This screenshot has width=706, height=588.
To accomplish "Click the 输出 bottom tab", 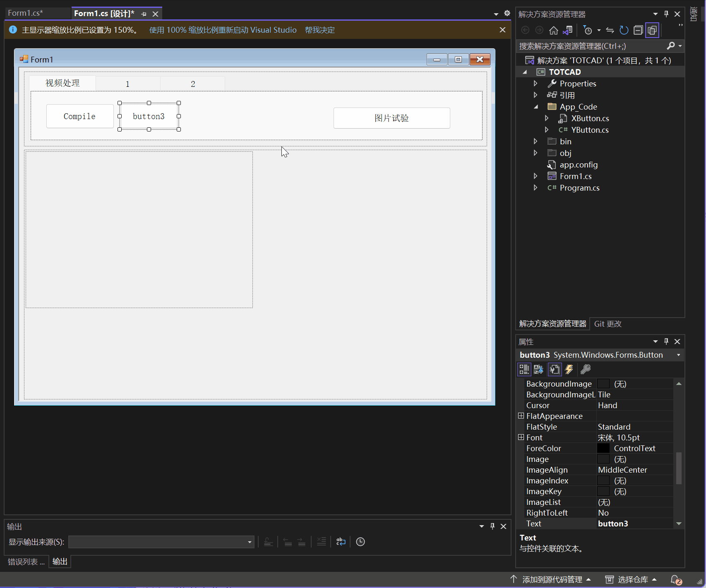I will coord(60,562).
